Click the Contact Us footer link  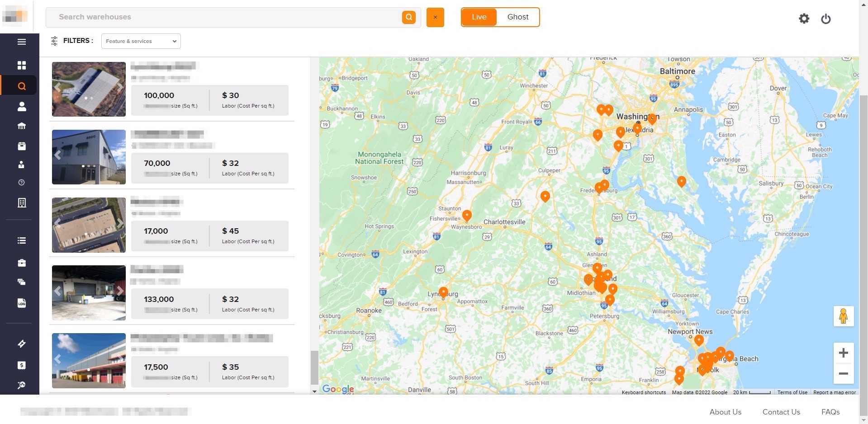click(781, 412)
